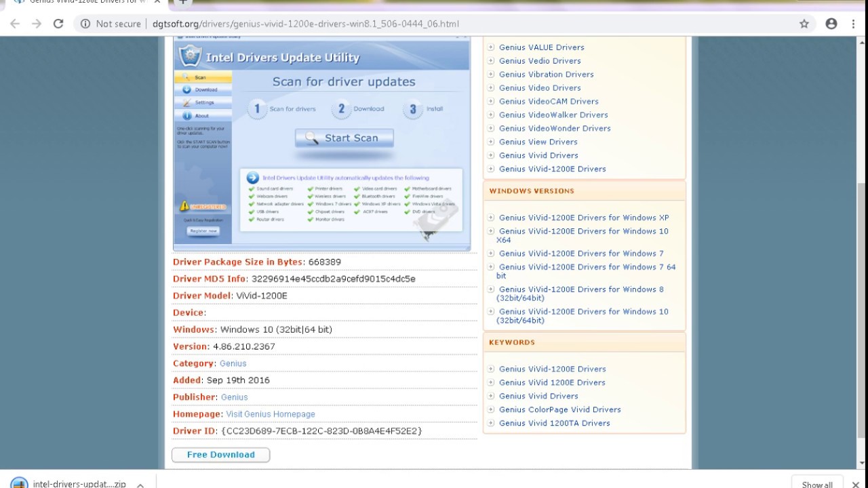Open Genius Vivid 1200TA Drivers link
The image size is (868, 488).
555,424
